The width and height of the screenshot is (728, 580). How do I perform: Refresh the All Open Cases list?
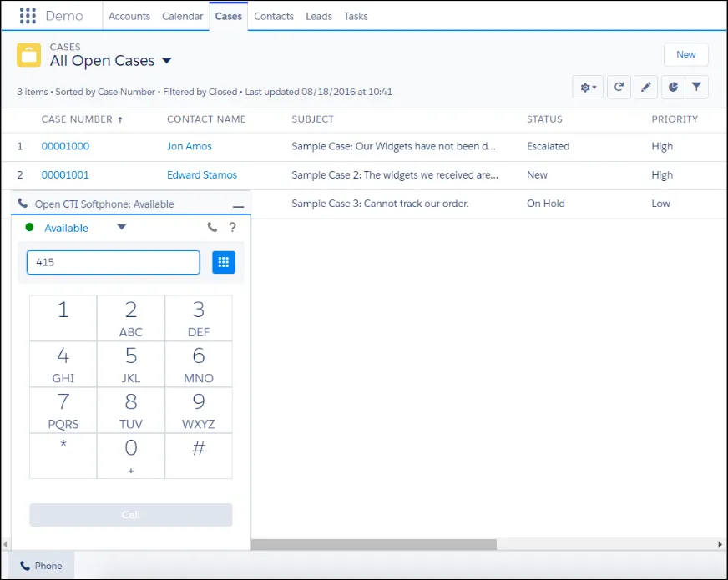619,87
